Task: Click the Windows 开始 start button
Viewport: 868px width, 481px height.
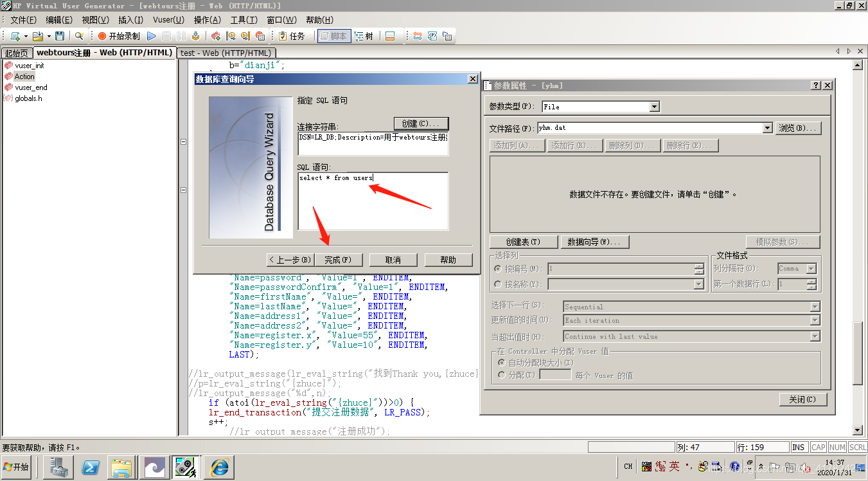Action: tap(17, 467)
